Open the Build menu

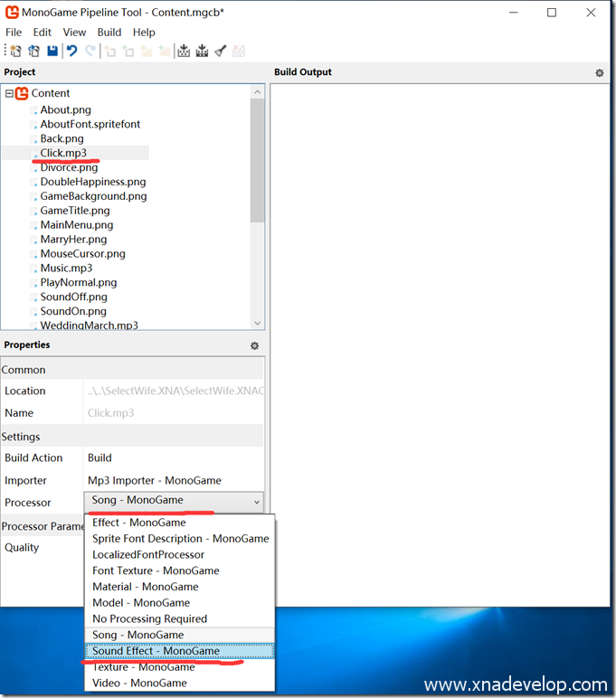click(x=109, y=33)
